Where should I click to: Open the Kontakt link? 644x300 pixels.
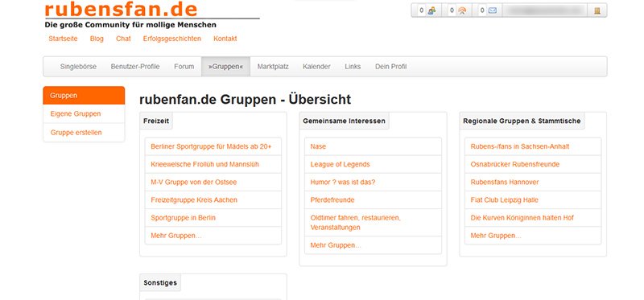tap(225, 39)
